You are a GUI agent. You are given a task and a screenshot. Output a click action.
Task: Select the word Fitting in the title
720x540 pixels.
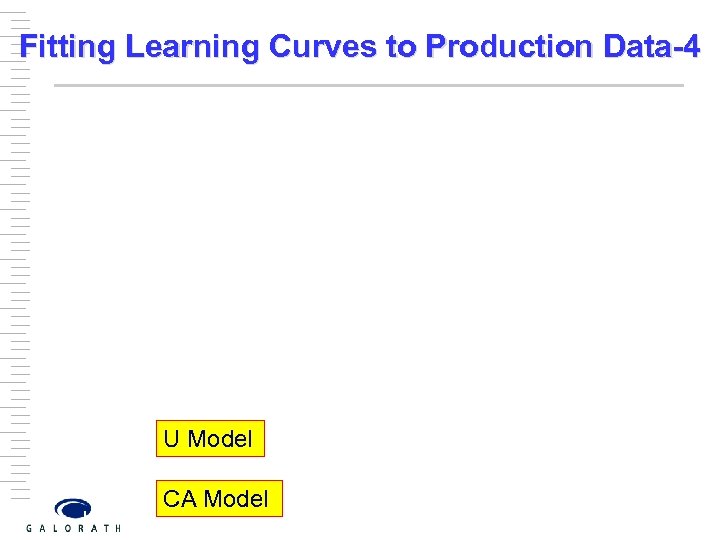pyautogui.click(x=67, y=47)
